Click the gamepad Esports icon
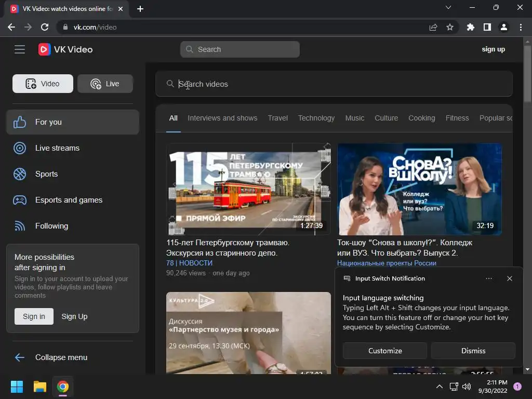 coord(20,200)
